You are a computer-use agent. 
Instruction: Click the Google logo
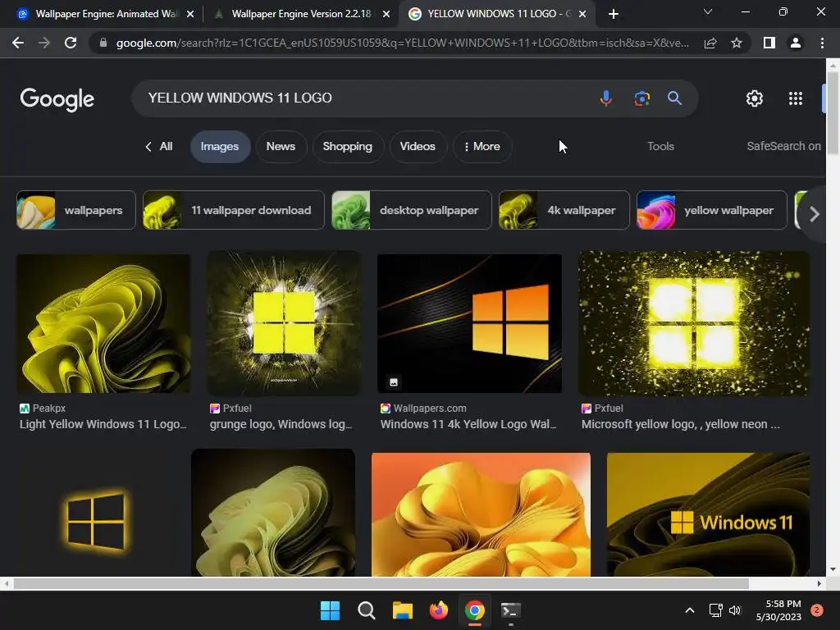[57, 99]
